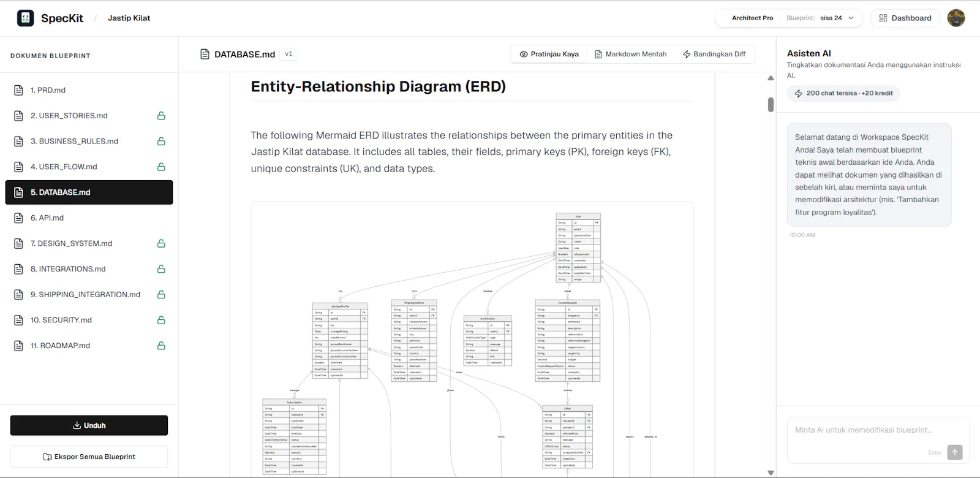Open 1. PRD.md document
The width and height of the screenshot is (980, 478).
[x=89, y=90]
